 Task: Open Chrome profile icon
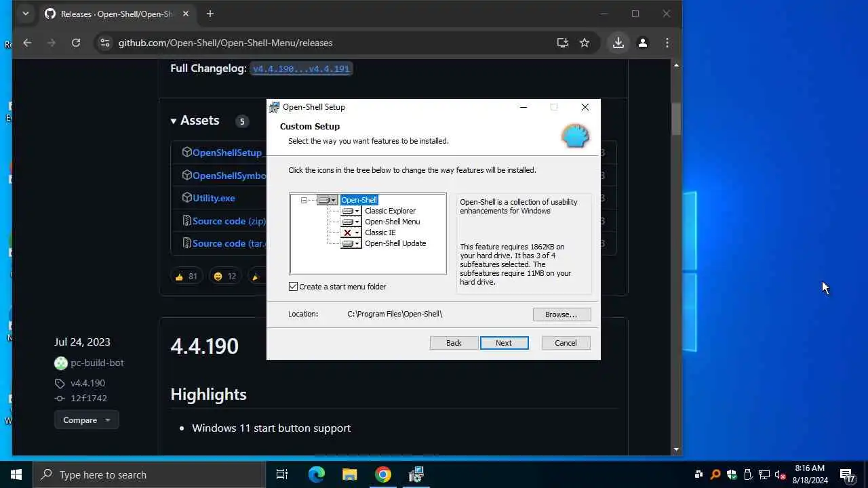(643, 43)
